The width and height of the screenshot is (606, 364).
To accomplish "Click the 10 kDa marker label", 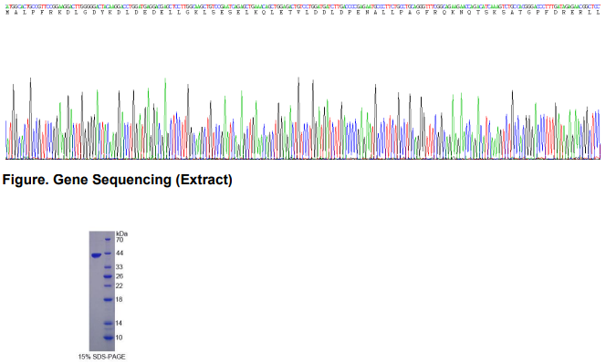I will pyautogui.click(x=119, y=338).
